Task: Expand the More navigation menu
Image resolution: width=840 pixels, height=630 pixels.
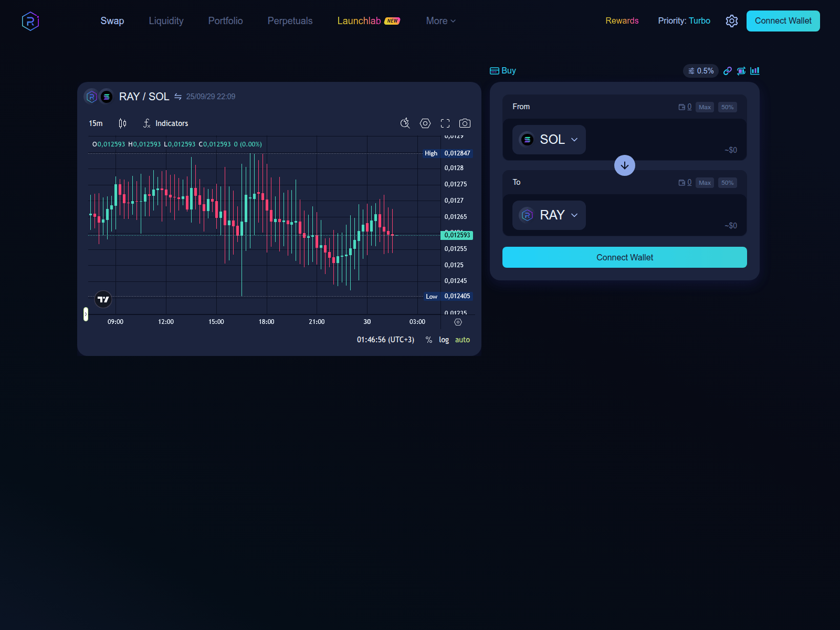Action: (x=440, y=21)
